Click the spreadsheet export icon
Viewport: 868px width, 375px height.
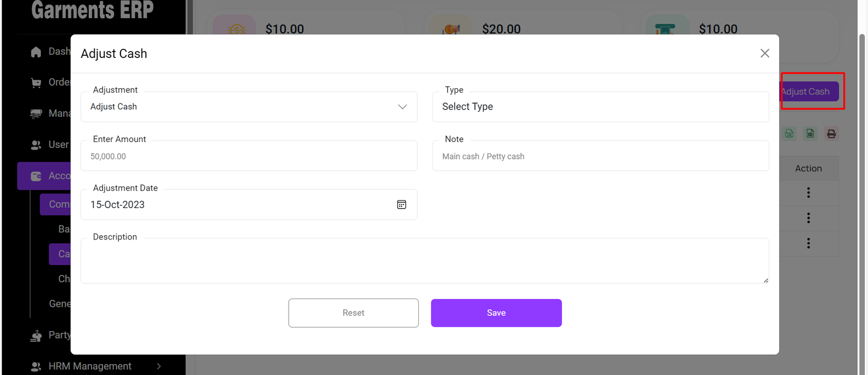click(x=810, y=134)
